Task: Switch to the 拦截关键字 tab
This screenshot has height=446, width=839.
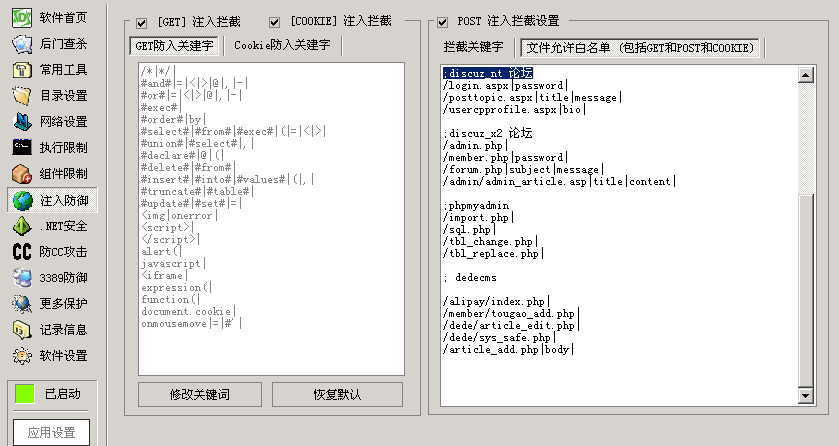Action: pyautogui.click(x=473, y=47)
